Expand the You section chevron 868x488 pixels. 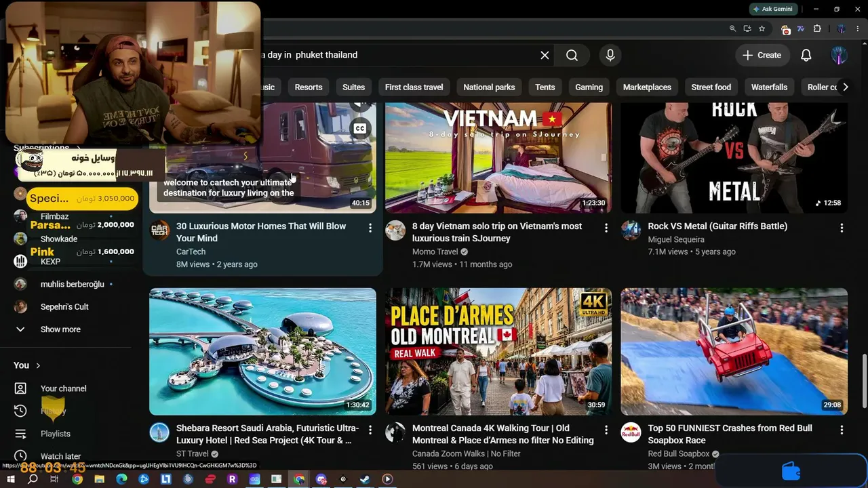pyautogui.click(x=38, y=365)
